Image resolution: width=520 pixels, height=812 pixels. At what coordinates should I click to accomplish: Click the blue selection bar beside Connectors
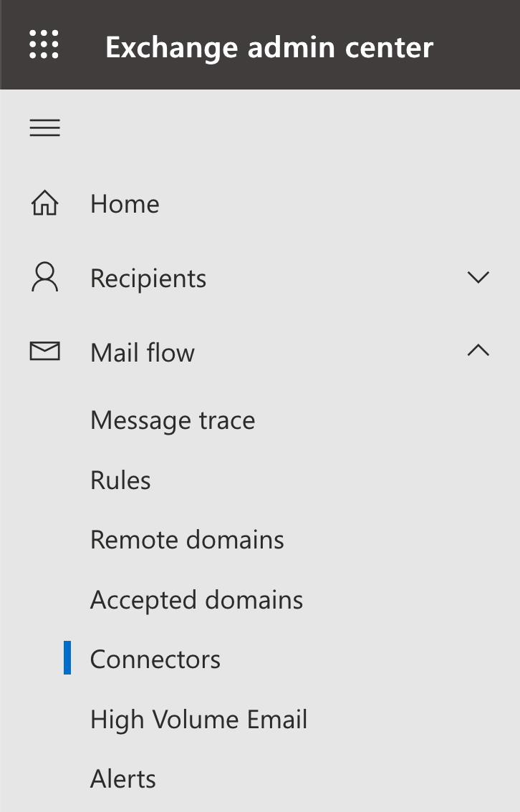(67, 657)
